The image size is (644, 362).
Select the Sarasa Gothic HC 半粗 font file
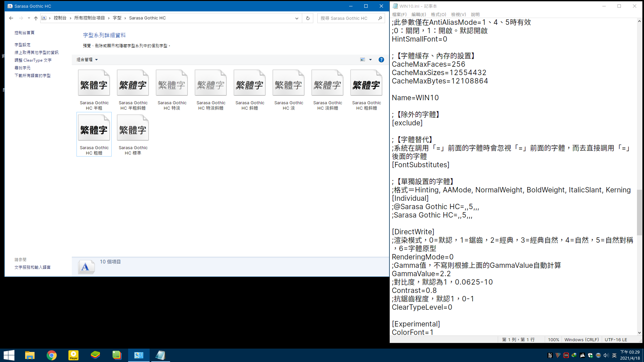94,90
